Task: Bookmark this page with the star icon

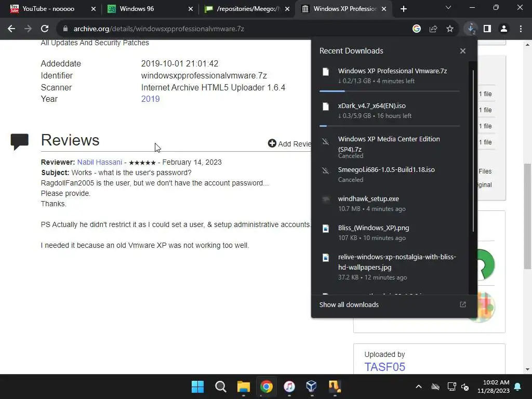Action: [450, 29]
